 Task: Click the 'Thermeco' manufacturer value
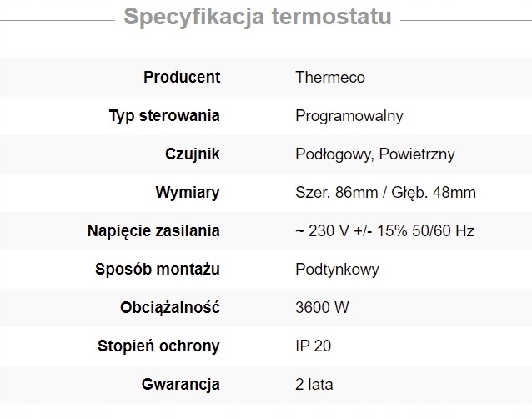pos(330,78)
